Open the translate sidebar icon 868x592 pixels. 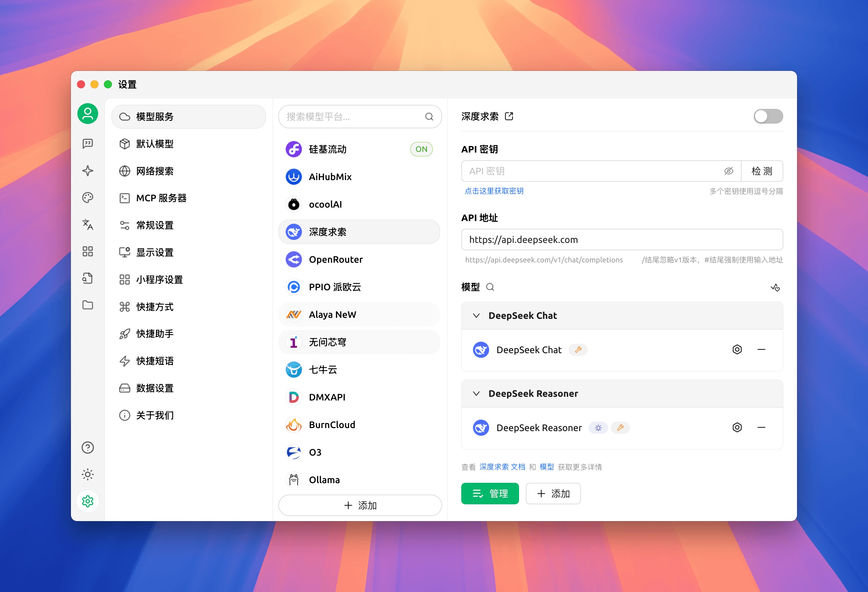click(88, 224)
